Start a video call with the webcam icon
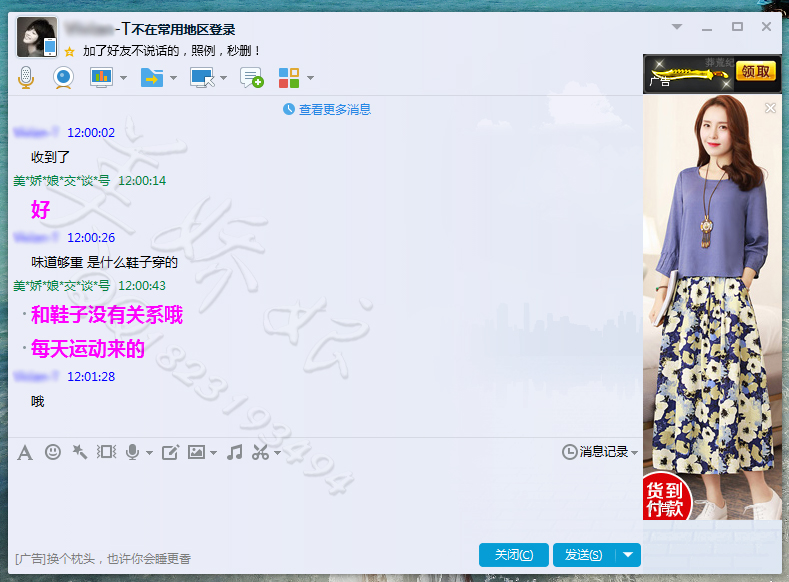 click(x=63, y=77)
